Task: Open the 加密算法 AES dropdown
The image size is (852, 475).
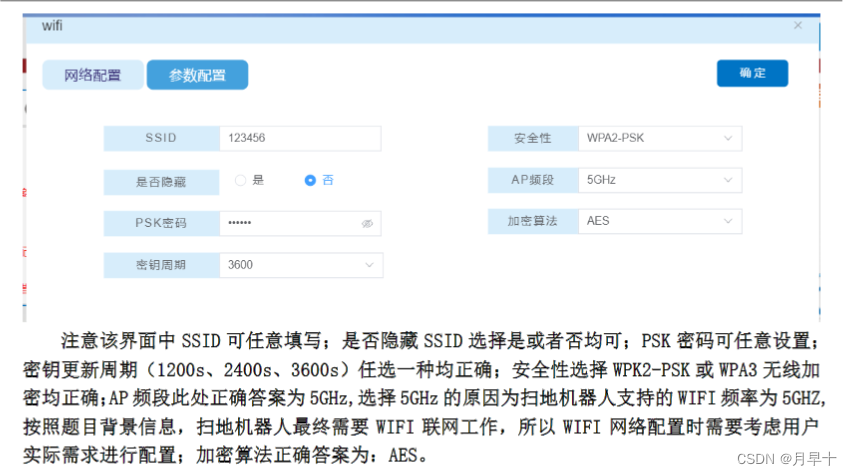Action: (x=660, y=221)
